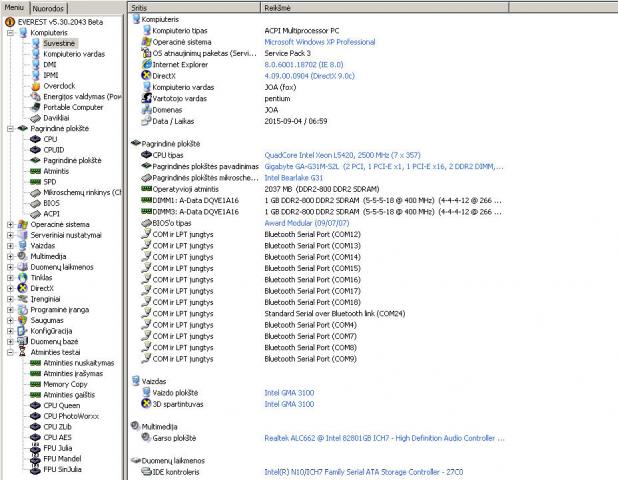Click the CPUID chip icon

click(x=36, y=150)
